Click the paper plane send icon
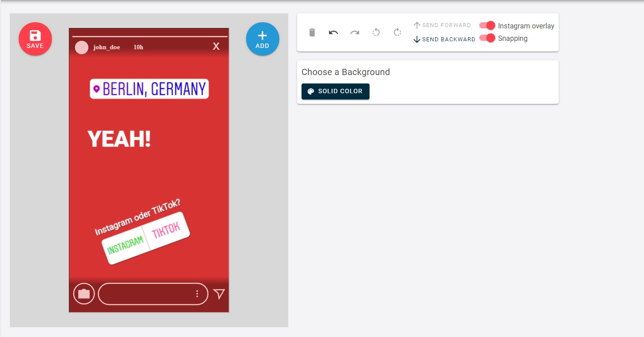Viewport: 644px width, 337px height. [219, 293]
